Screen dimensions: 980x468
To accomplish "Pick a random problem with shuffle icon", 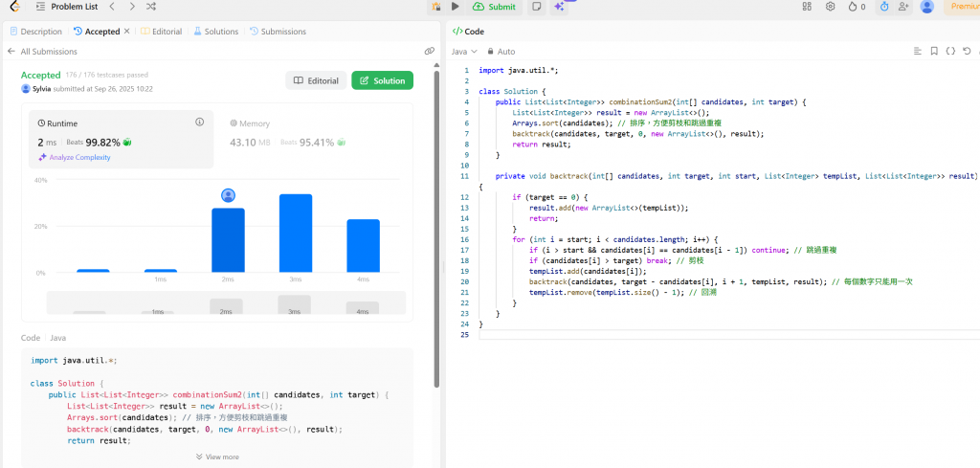I will (151, 7).
